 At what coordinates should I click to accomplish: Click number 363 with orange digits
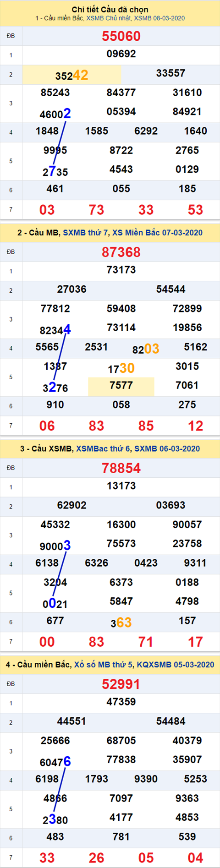121,622
